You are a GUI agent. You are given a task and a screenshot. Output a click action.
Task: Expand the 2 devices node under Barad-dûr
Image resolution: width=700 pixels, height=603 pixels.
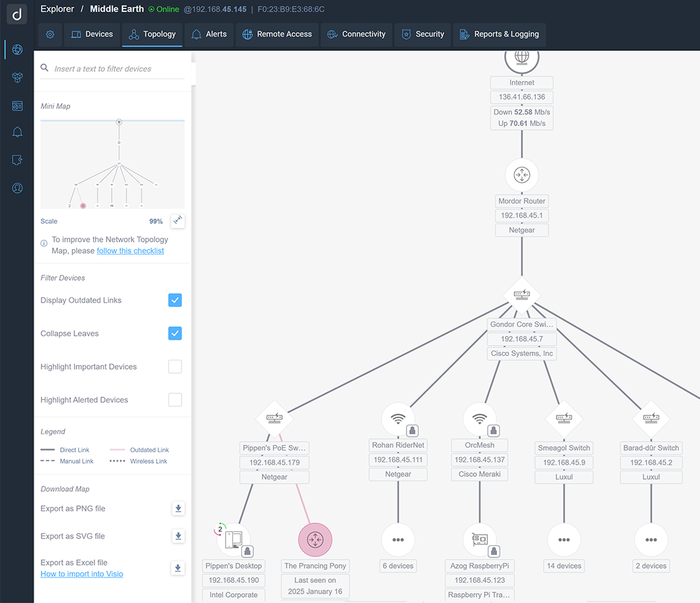tap(651, 540)
